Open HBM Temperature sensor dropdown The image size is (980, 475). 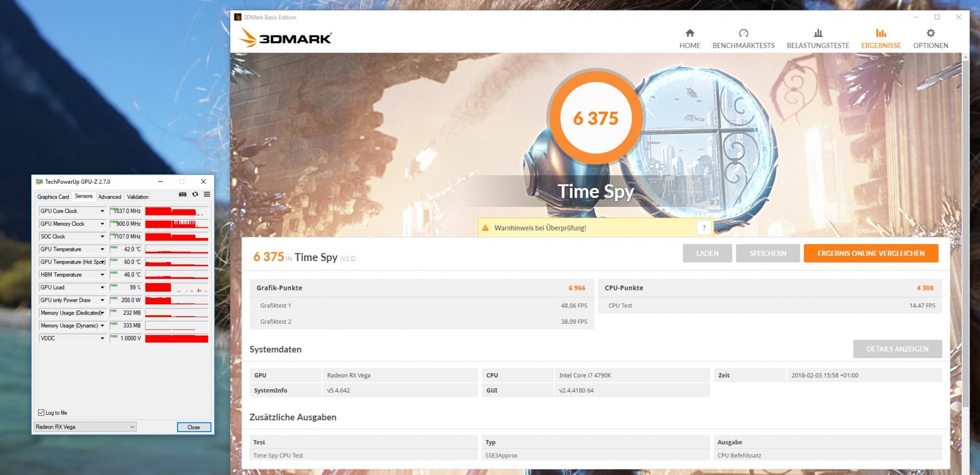pyautogui.click(x=102, y=275)
